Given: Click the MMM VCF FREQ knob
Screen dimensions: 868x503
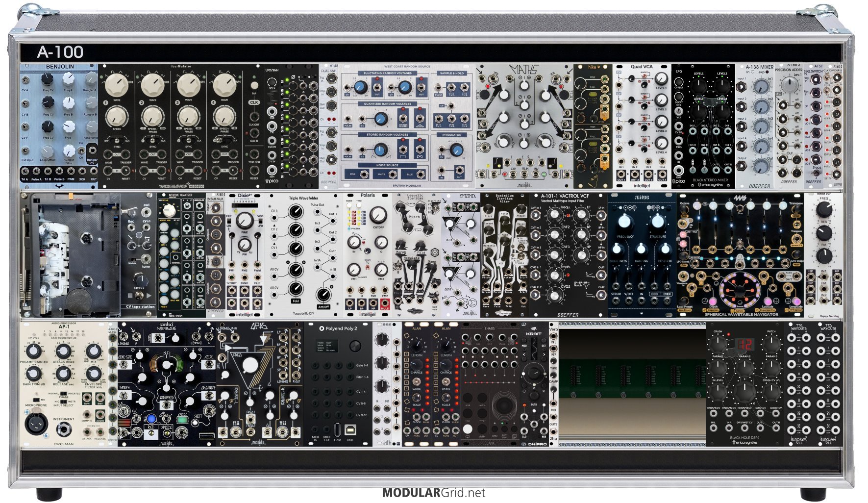Looking at the screenshot, I should (x=825, y=209).
